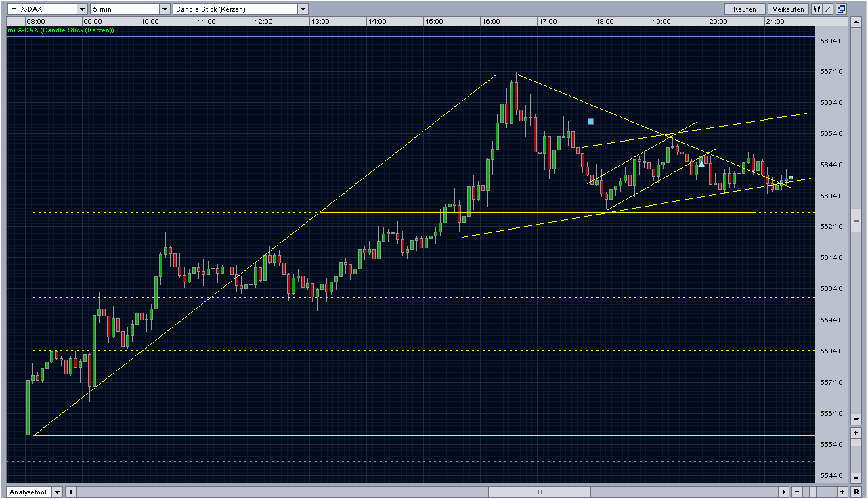Click vertical zoom plus button
The width and height of the screenshot is (868, 499).
856,432
